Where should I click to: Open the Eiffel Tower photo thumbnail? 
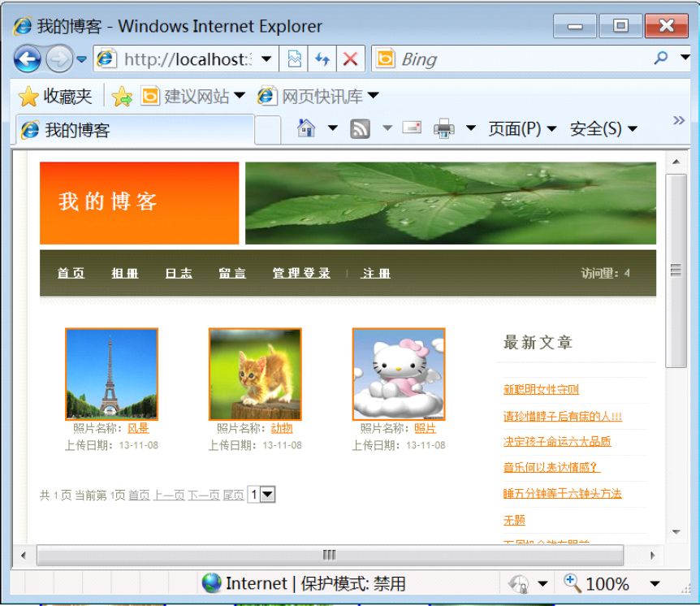click(x=111, y=374)
